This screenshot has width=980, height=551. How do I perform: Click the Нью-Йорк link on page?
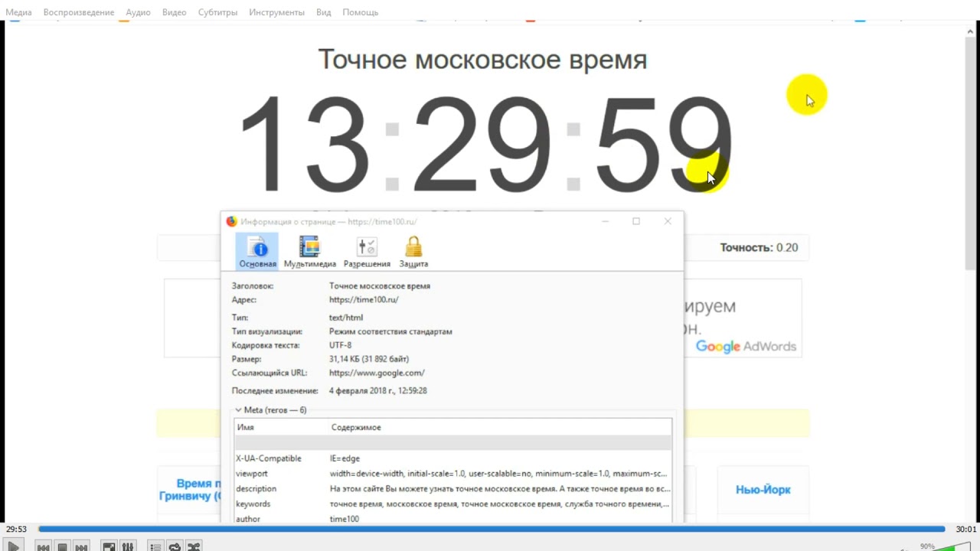(x=763, y=490)
